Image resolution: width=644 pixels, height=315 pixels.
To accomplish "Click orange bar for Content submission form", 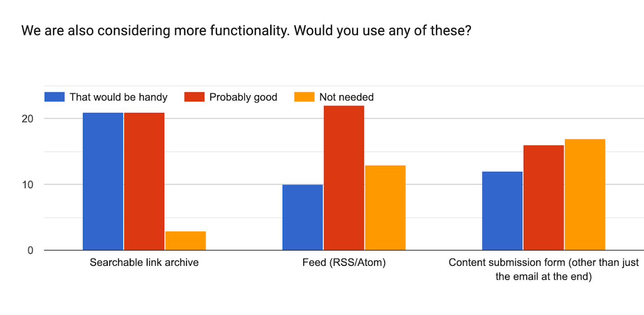I will tap(585, 195).
